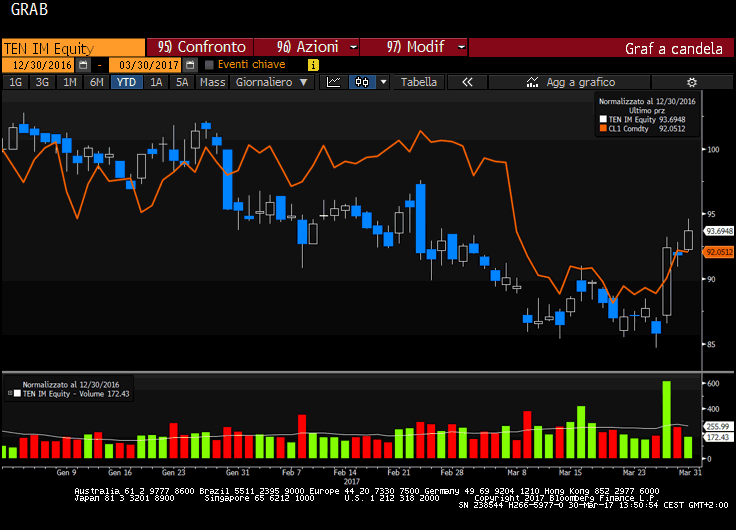736x530 pixels.
Task: Collapse panel with double-arrow button
Action: click(x=467, y=82)
